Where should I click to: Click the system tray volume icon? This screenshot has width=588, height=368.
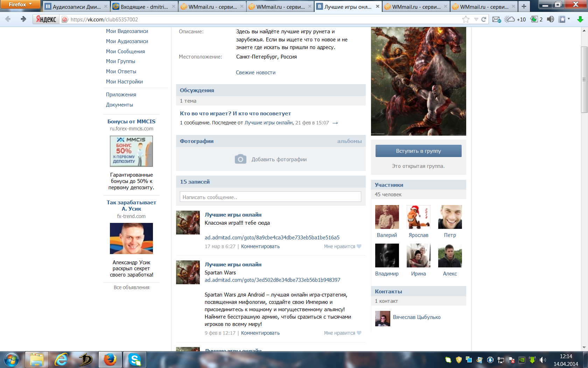(543, 360)
